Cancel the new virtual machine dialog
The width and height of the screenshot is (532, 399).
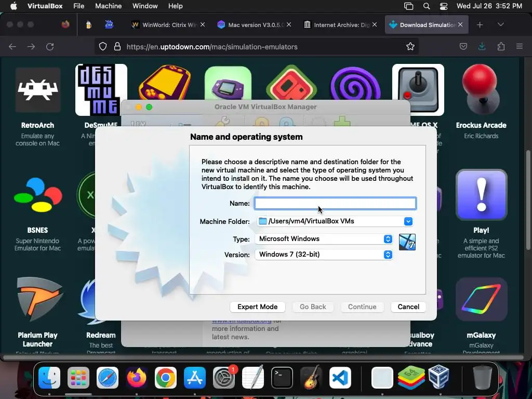408,307
